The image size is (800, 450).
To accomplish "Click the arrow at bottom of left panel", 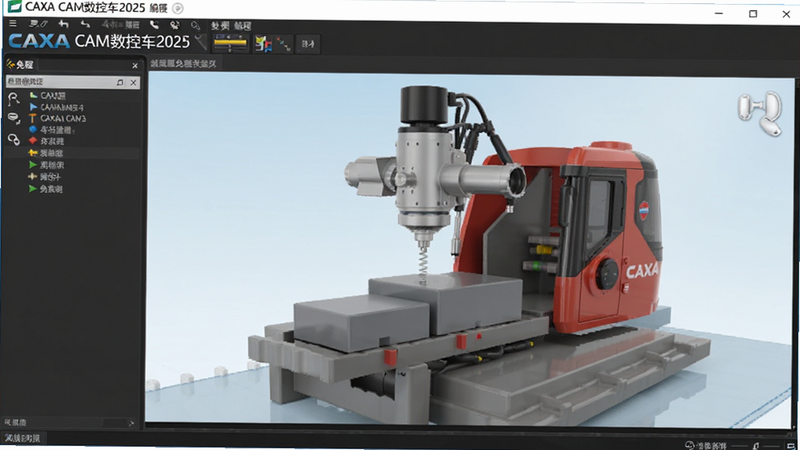I will (x=131, y=423).
